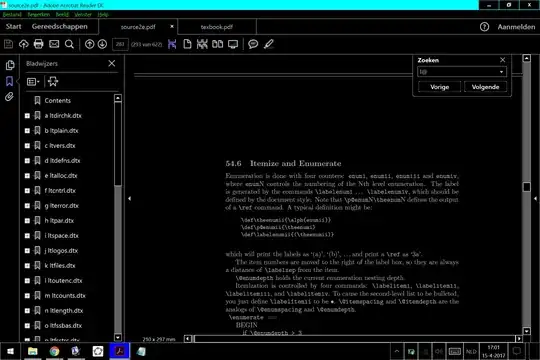Toggle the bookmarks panel sidebar icon

9,81
